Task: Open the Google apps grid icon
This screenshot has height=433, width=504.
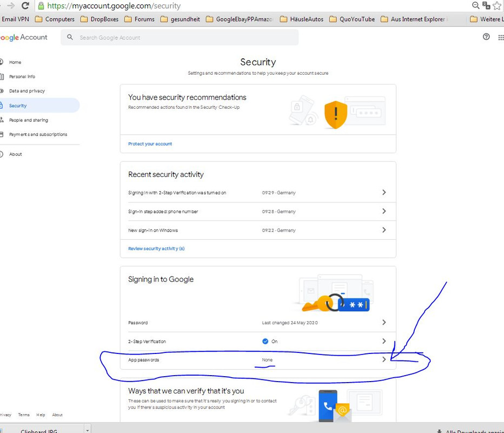Action: 501,37
